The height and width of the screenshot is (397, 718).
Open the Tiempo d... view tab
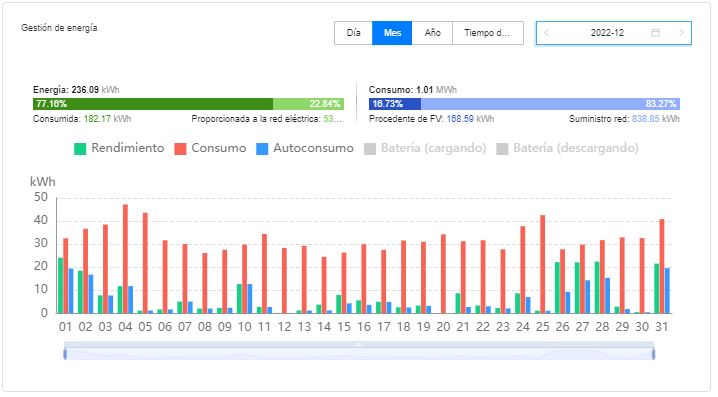coord(488,33)
